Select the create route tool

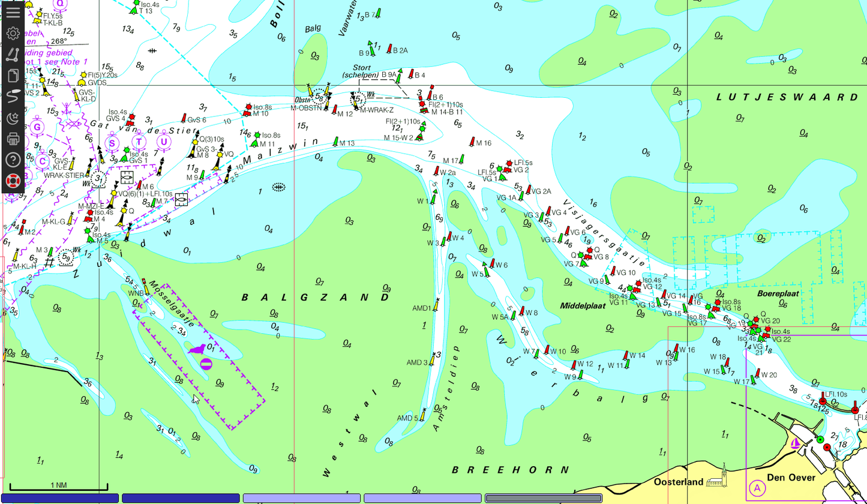[13, 55]
